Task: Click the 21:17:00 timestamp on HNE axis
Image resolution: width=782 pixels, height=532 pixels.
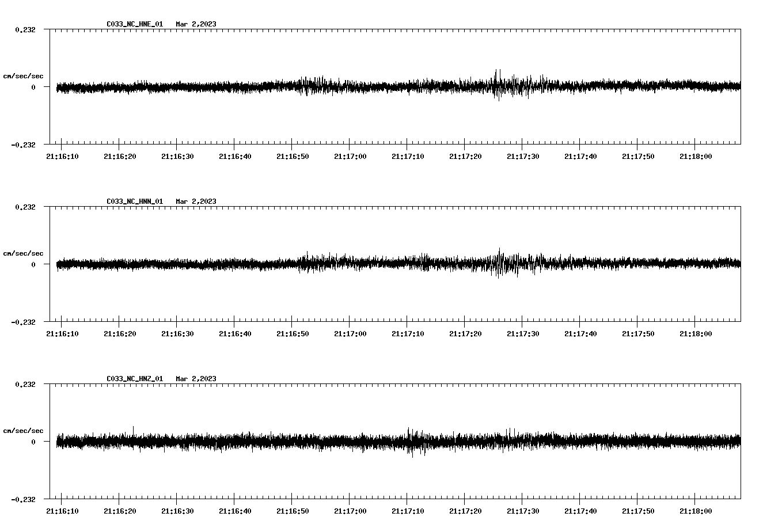Action: click(x=351, y=155)
